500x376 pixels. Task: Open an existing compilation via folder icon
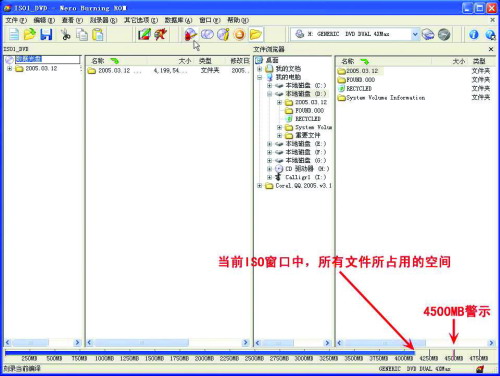(x=30, y=34)
